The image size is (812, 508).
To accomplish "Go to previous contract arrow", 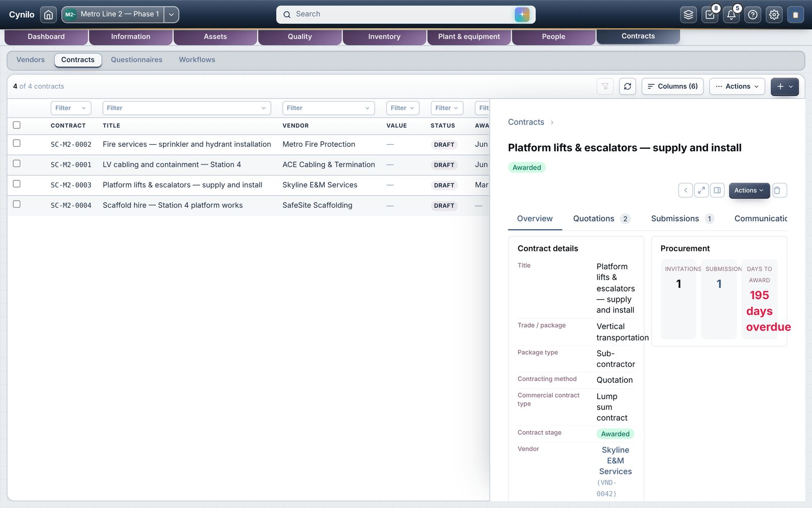I will [x=686, y=190].
